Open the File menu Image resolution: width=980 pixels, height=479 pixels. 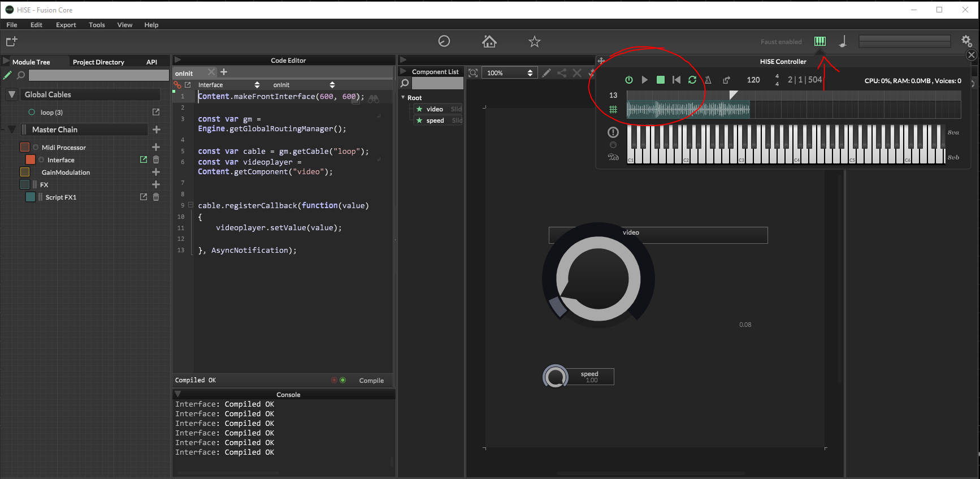pos(12,25)
